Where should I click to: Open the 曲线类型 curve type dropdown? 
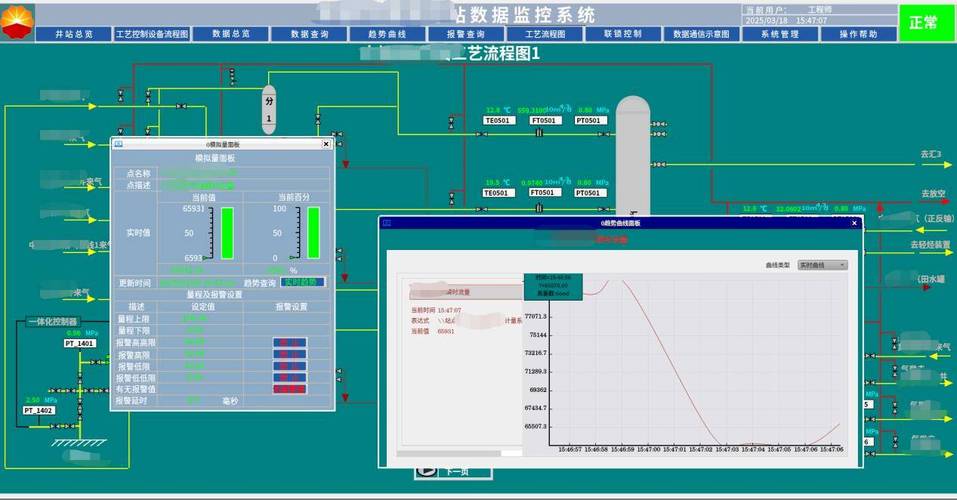822,265
